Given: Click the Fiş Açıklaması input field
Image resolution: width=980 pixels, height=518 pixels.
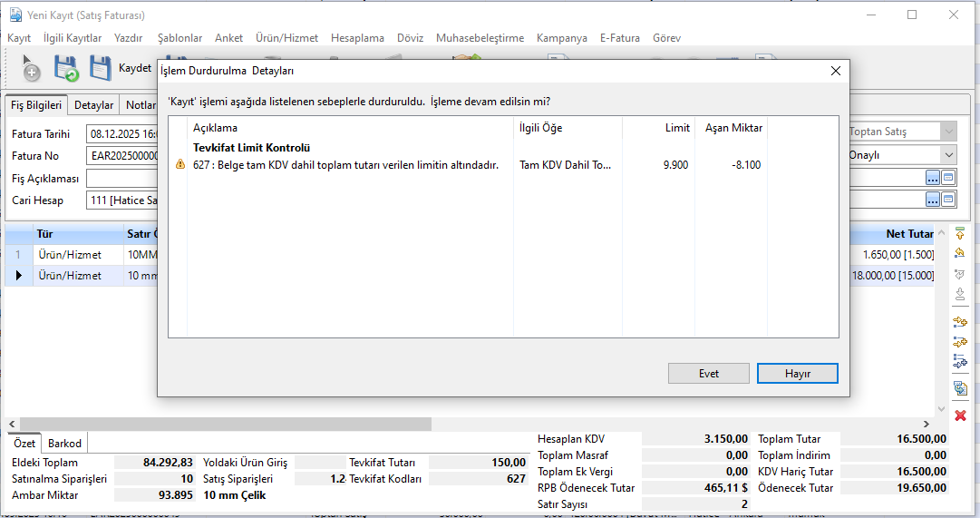Looking at the screenshot, I should pyautogui.click(x=122, y=178).
